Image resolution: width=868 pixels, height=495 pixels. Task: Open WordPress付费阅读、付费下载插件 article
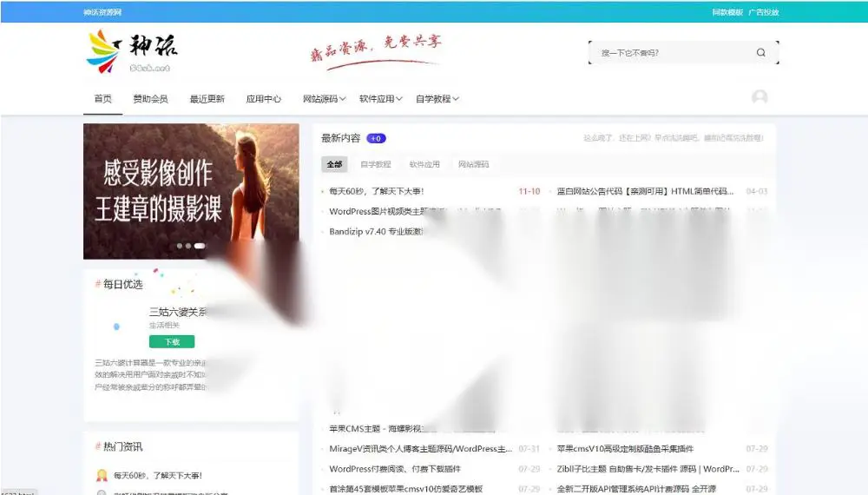coord(395,469)
